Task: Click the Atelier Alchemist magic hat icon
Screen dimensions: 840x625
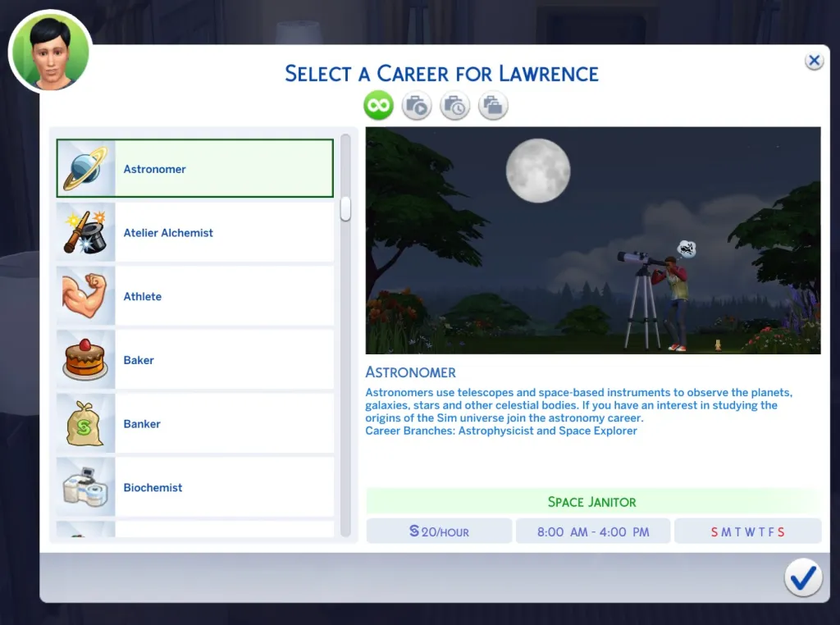Action: coord(85,233)
